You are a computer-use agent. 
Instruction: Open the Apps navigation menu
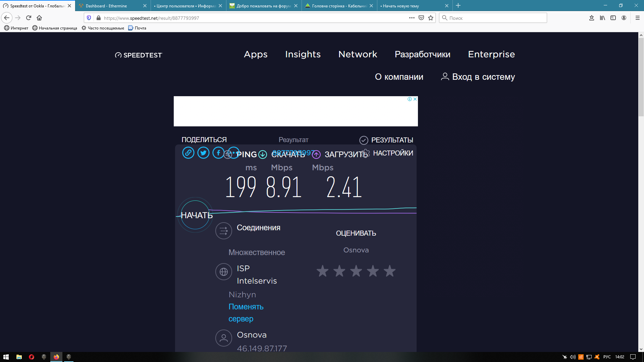pos(256,54)
